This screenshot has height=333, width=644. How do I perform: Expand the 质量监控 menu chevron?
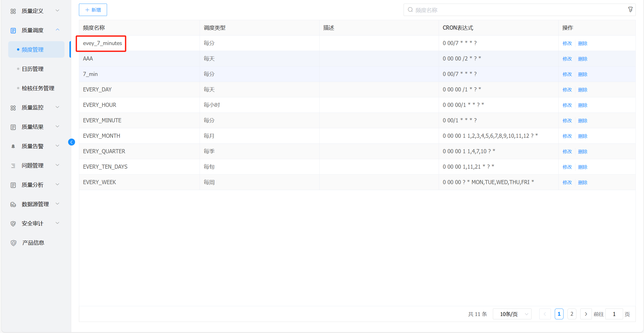pos(58,107)
